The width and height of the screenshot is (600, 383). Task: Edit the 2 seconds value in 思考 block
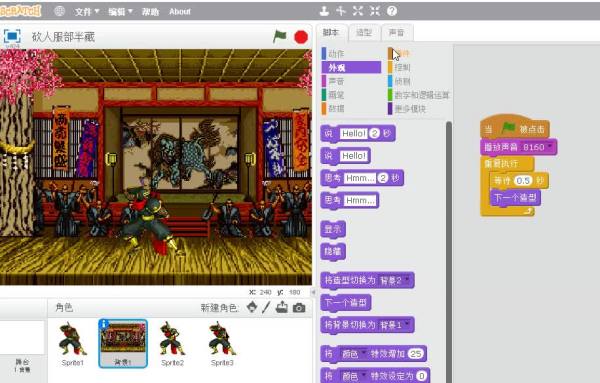(x=383, y=178)
